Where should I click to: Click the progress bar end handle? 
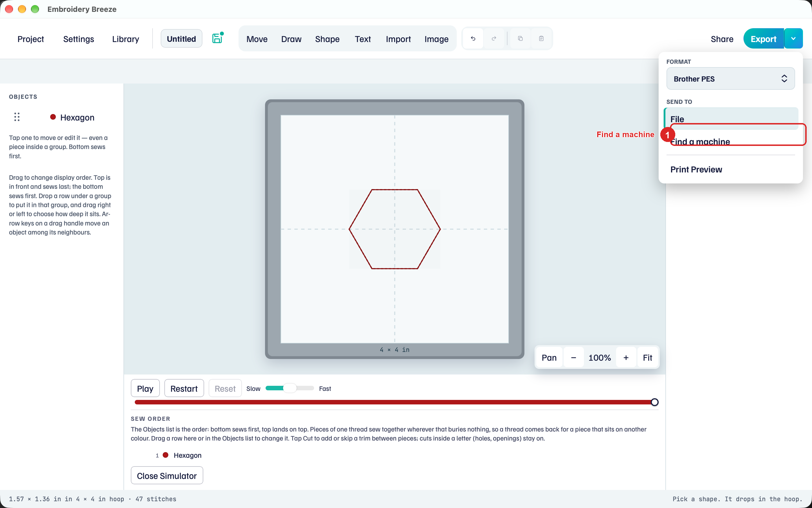(x=654, y=402)
